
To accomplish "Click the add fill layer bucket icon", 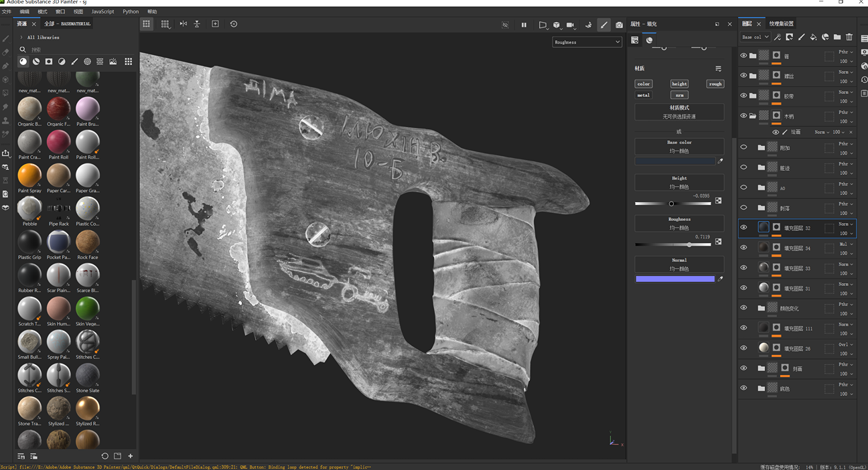I will coord(813,37).
